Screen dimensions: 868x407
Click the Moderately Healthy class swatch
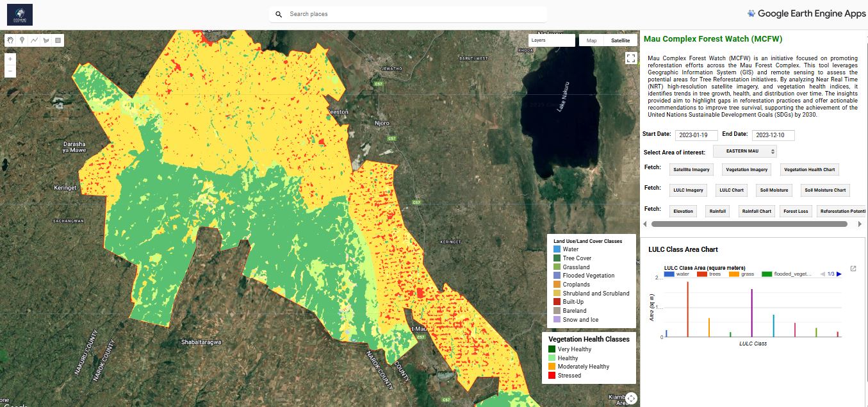click(x=552, y=367)
